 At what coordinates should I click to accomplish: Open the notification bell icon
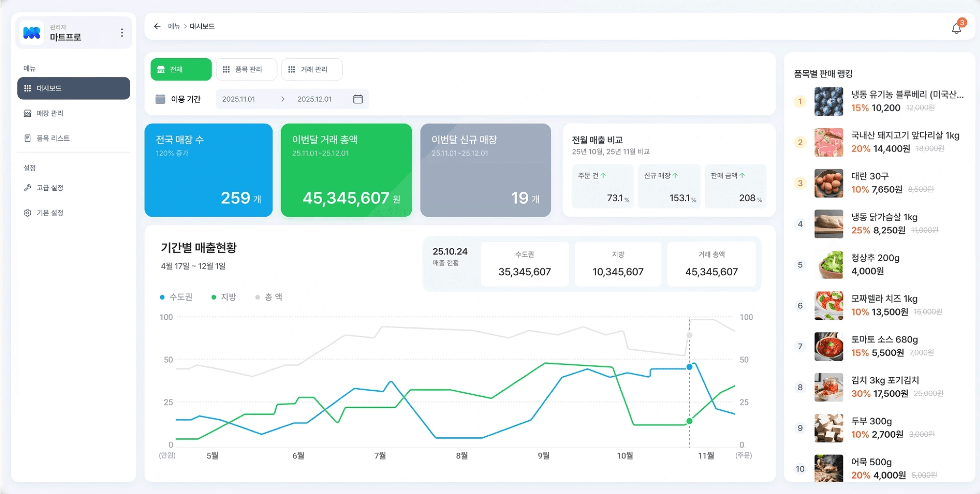957,28
